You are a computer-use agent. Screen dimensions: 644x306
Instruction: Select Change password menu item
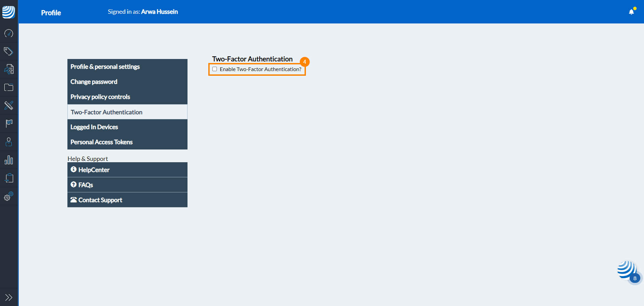[94, 82]
